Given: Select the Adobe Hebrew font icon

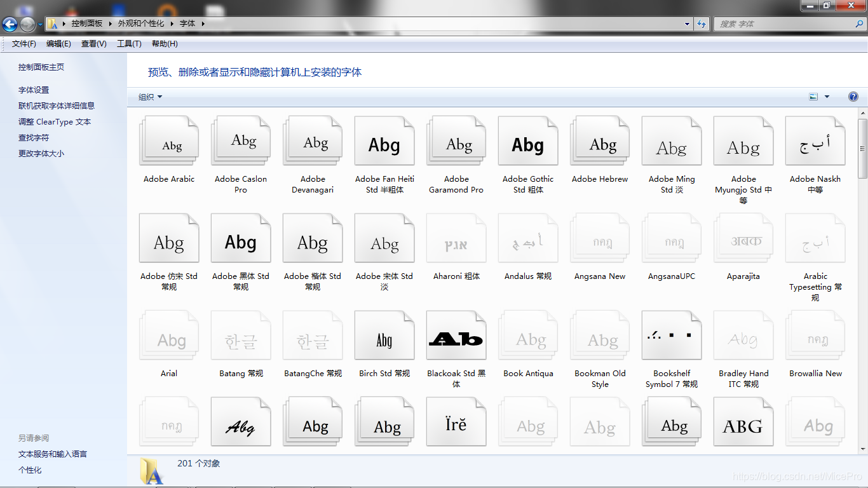Looking at the screenshot, I should click(x=600, y=141).
